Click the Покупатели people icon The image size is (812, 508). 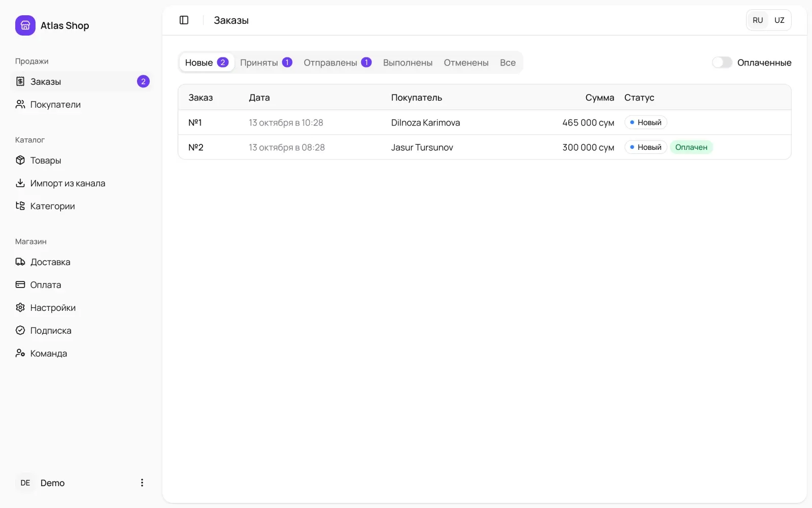coord(20,104)
